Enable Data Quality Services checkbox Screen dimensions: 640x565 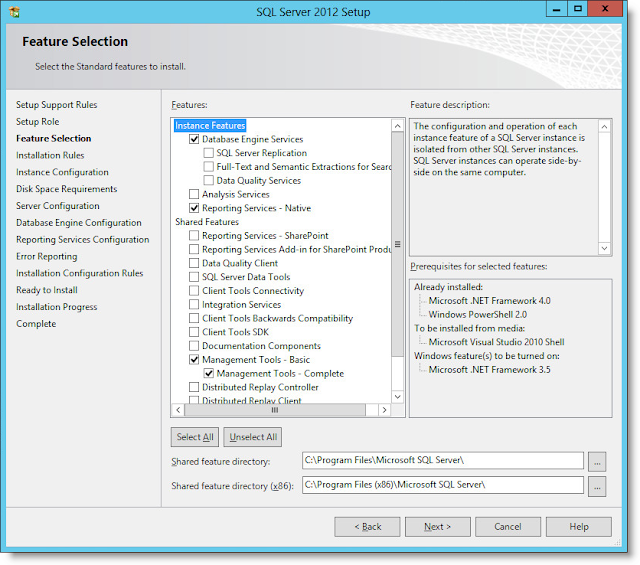209,180
